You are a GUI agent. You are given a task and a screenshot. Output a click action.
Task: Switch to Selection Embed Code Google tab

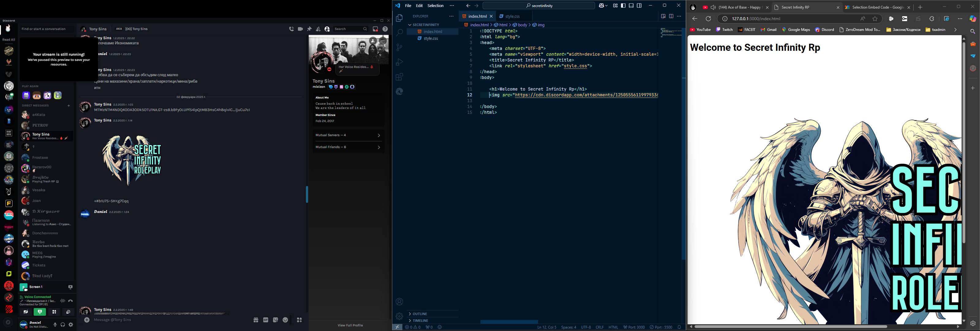coord(877,7)
